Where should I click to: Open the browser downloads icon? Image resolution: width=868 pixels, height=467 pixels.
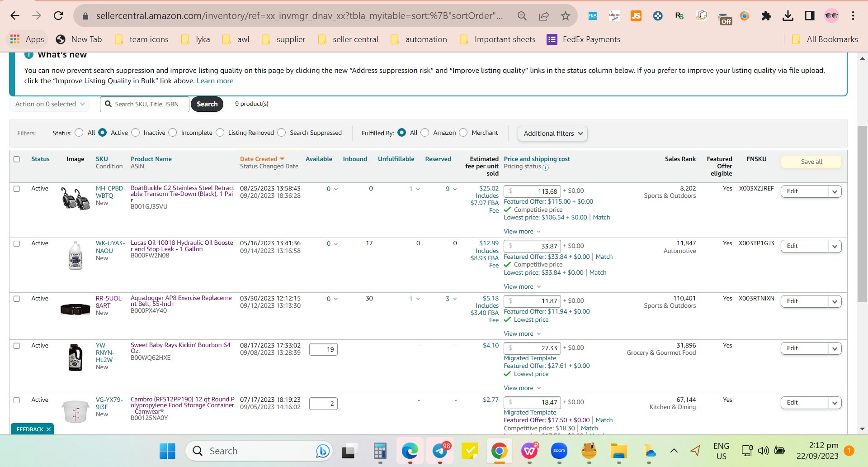coord(788,16)
